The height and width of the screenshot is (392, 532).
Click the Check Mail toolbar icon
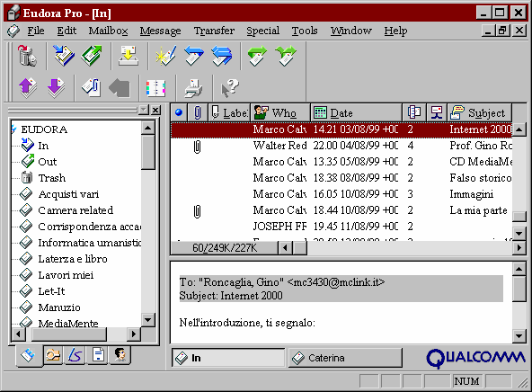pyautogui.click(x=129, y=56)
